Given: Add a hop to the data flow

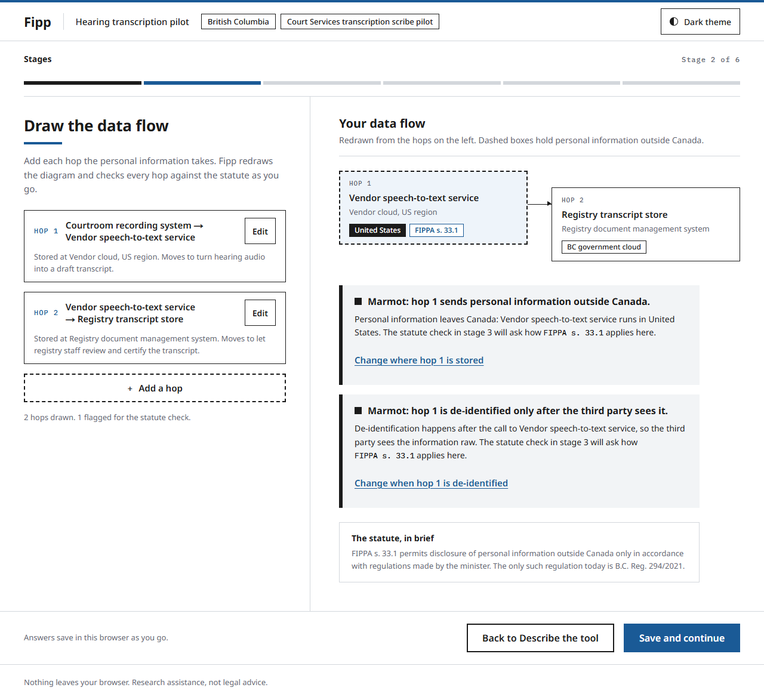Looking at the screenshot, I should pos(155,388).
